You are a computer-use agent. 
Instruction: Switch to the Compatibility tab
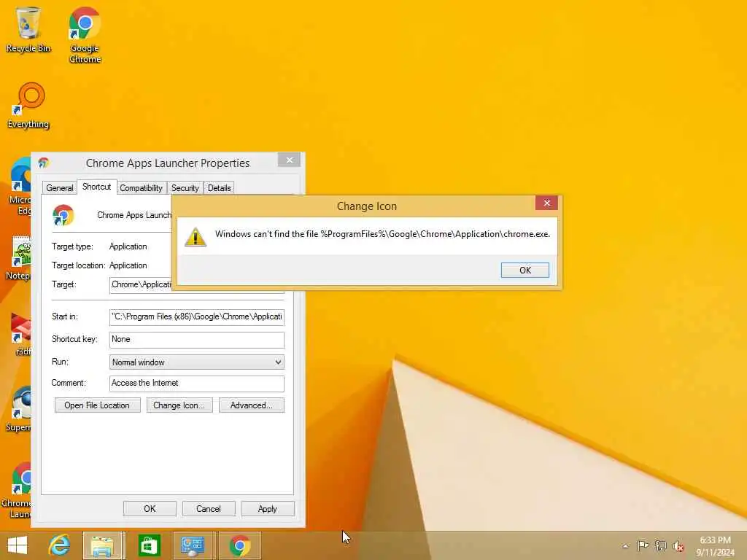pos(141,188)
